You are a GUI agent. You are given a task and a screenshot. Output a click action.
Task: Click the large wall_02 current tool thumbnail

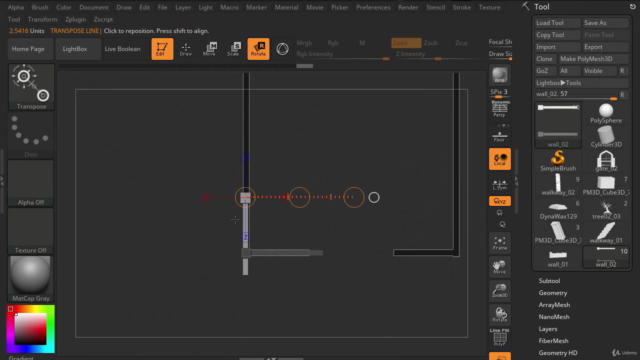click(558, 125)
